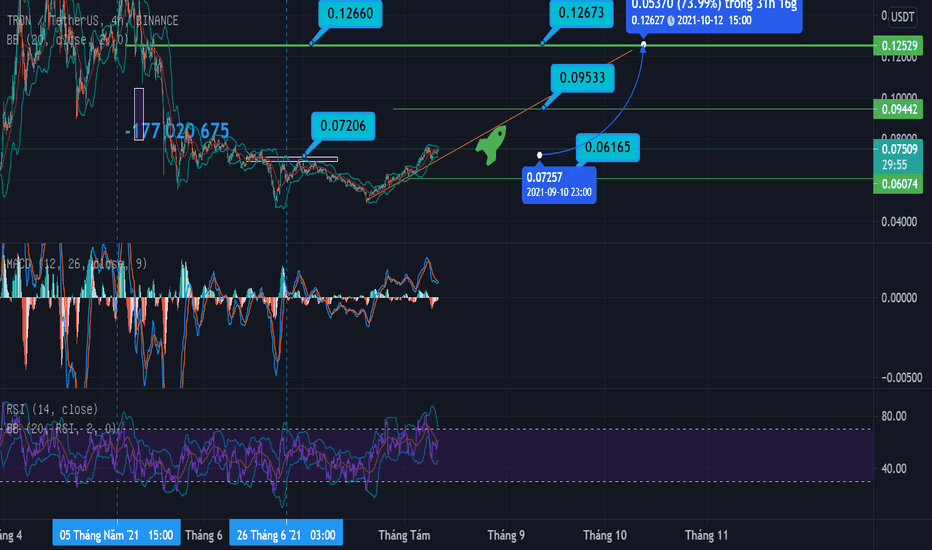This screenshot has width=932, height=550.
Task: Click the BB (20, RSI, 2, 0) legend
Action: [x=62, y=429]
